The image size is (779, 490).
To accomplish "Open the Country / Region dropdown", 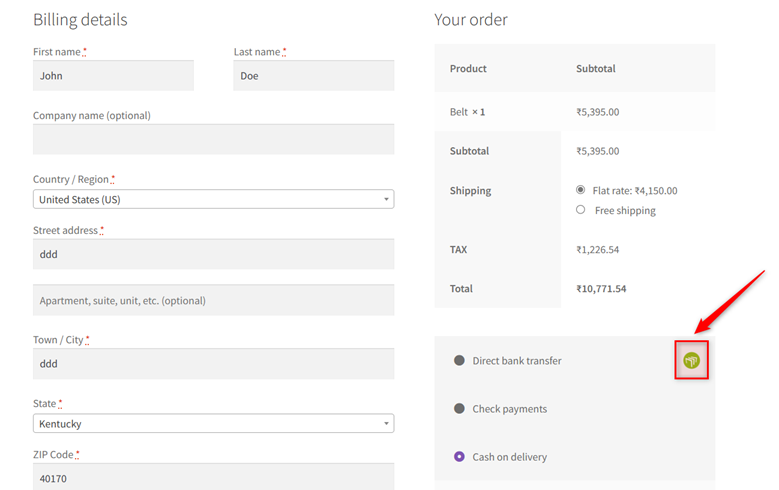I will 214,199.
